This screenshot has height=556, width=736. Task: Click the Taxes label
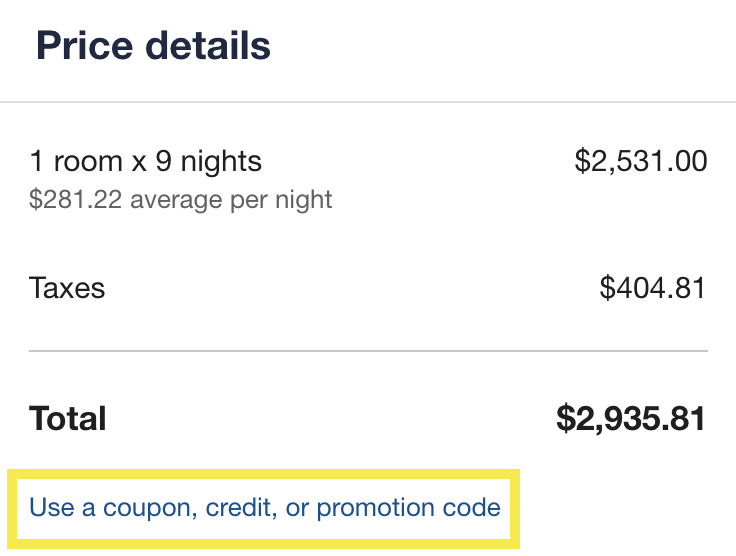coord(67,289)
